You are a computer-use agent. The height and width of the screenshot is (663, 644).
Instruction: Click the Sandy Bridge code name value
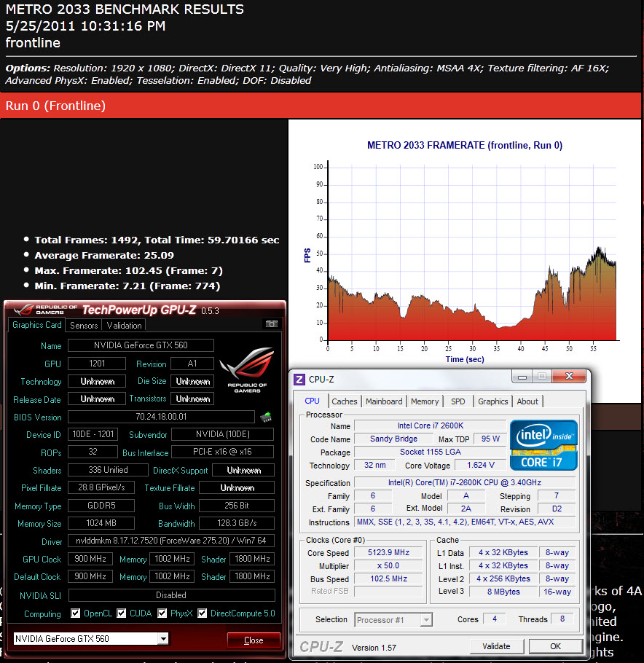click(393, 439)
